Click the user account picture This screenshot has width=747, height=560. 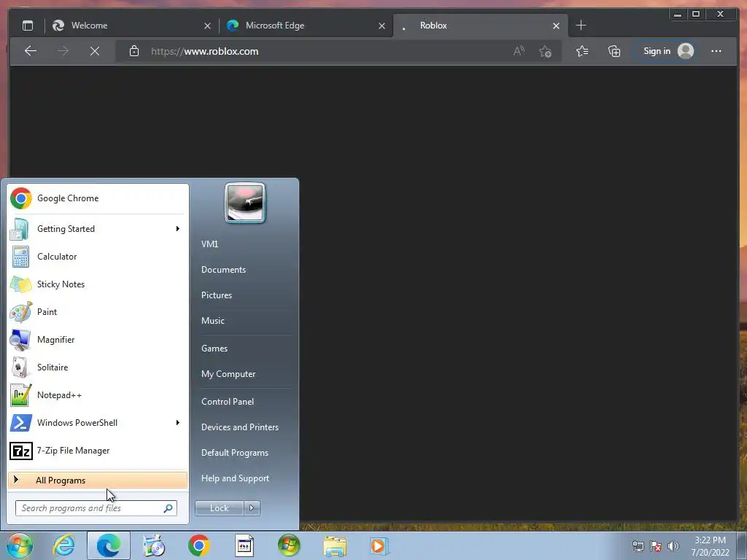click(245, 203)
